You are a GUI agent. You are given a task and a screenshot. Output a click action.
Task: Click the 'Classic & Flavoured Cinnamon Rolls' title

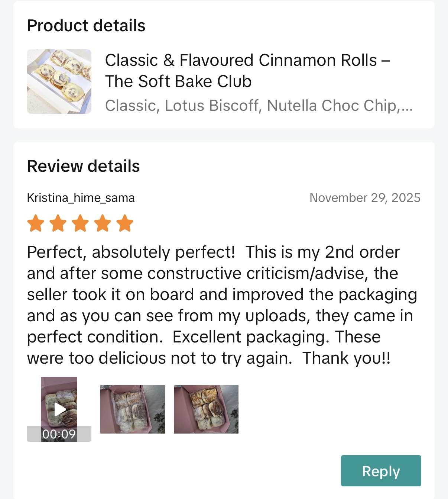coord(241,60)
